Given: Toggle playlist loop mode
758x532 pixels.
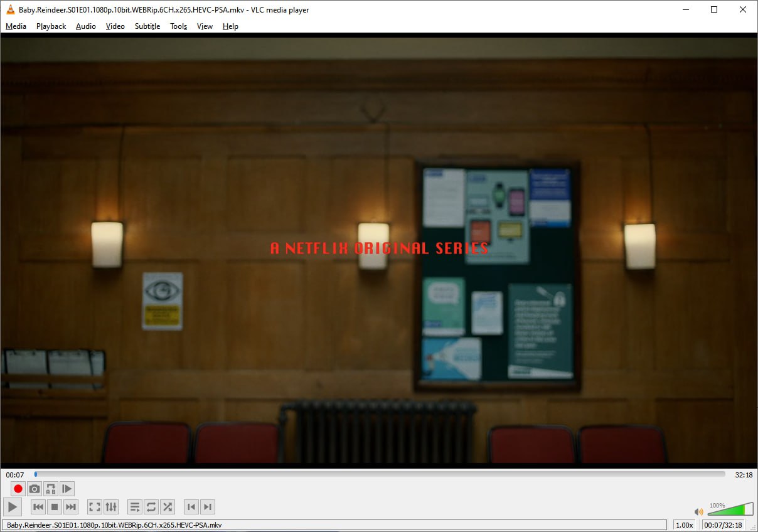Looking at the screenshot, I should point(151,507).
